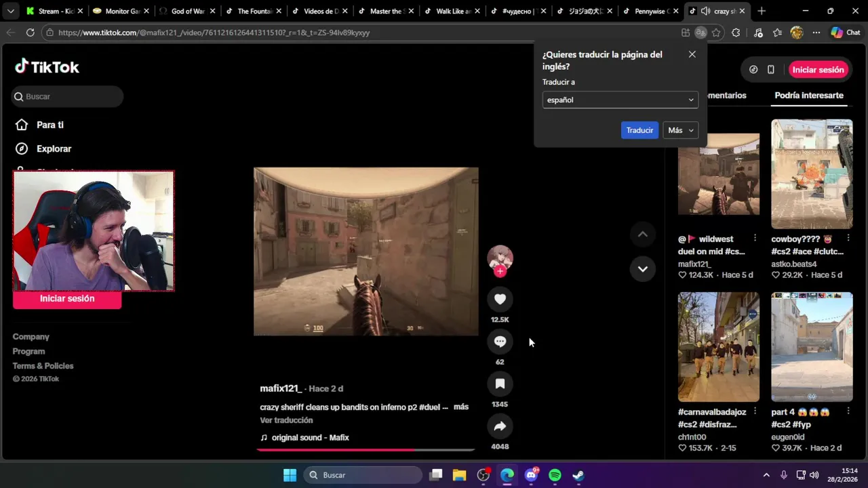Screen dimensions: 868x488
Task: Open browser extensions puzzle icon
Action: (736, 33)
